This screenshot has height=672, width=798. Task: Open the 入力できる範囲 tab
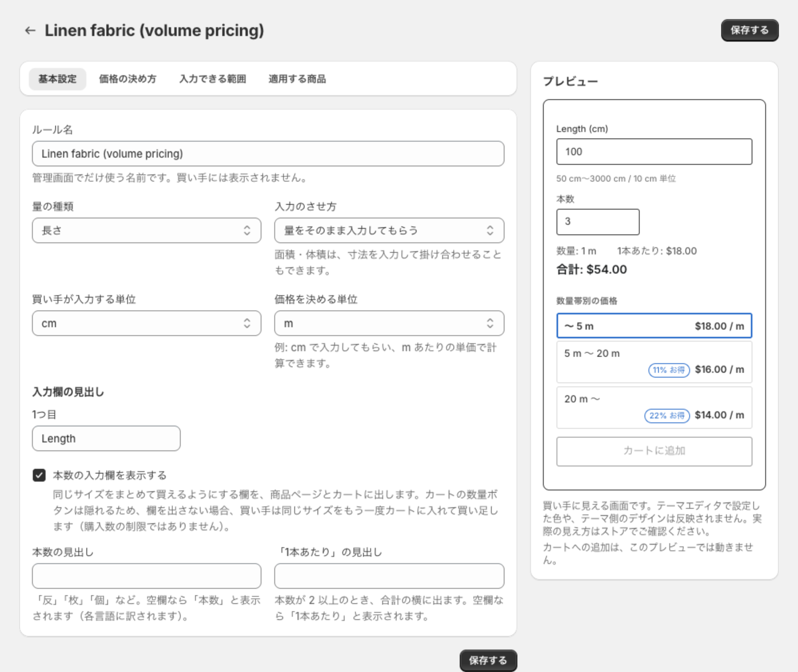pos(213,79)
